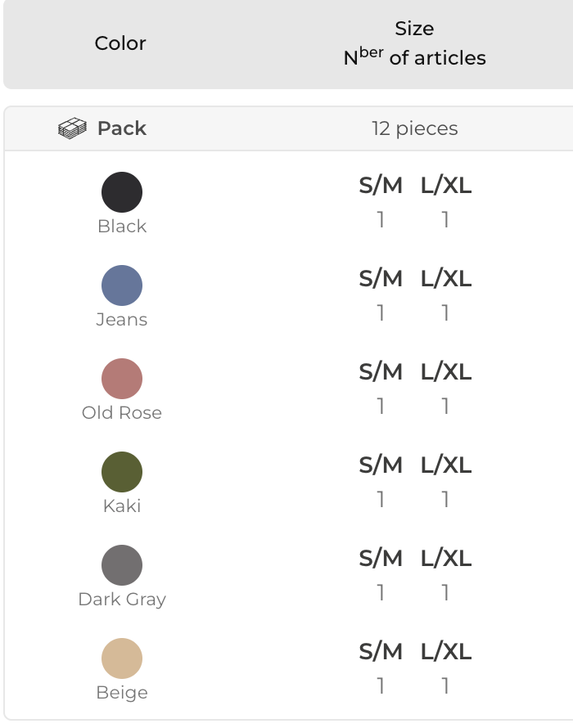Click the Dark Gray color label
The width and height of the screenshot is (573, 728).
(122, 600)
